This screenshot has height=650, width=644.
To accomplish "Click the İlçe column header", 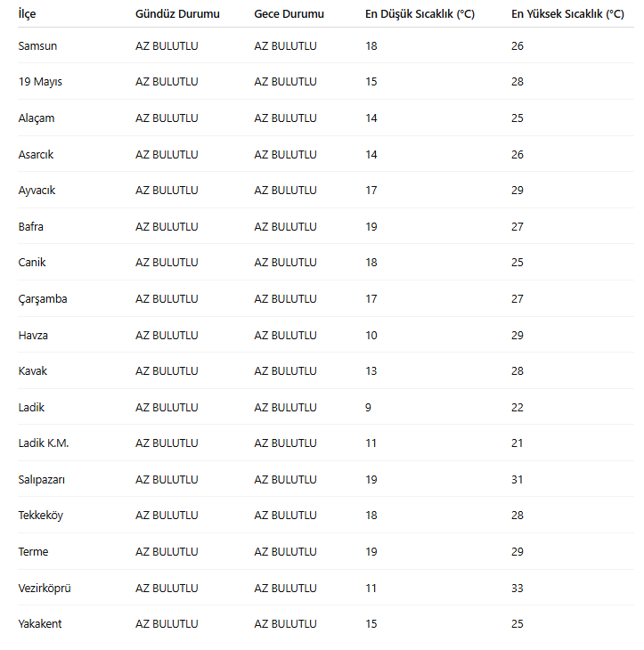I will tap(27, 14).
